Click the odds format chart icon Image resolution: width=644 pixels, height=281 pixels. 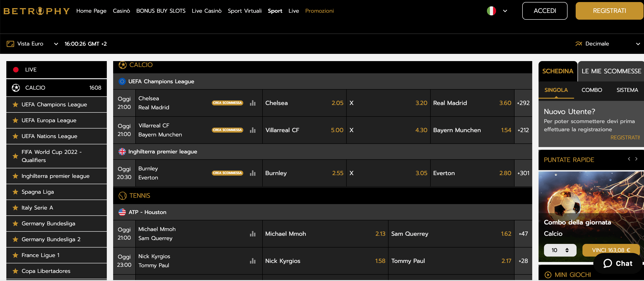pyautogui.click(x=579, y=44)
